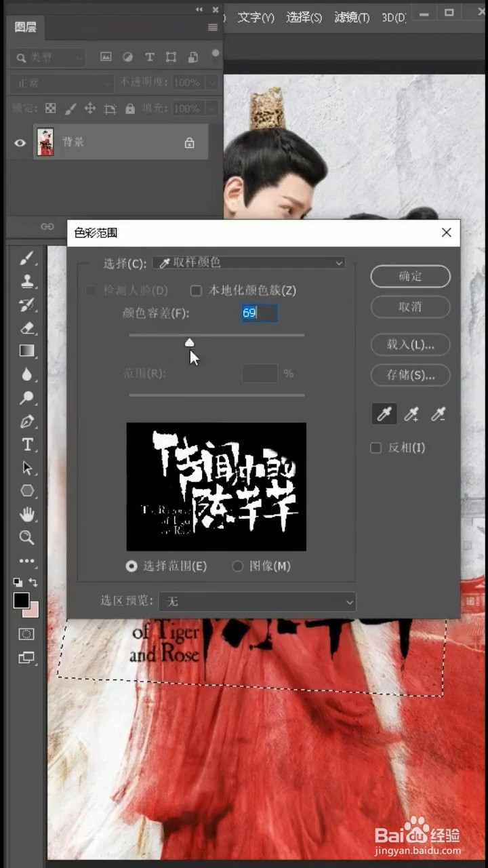Select the Brush tool
The image size is (488, 868).
click(x=27, y=258)
